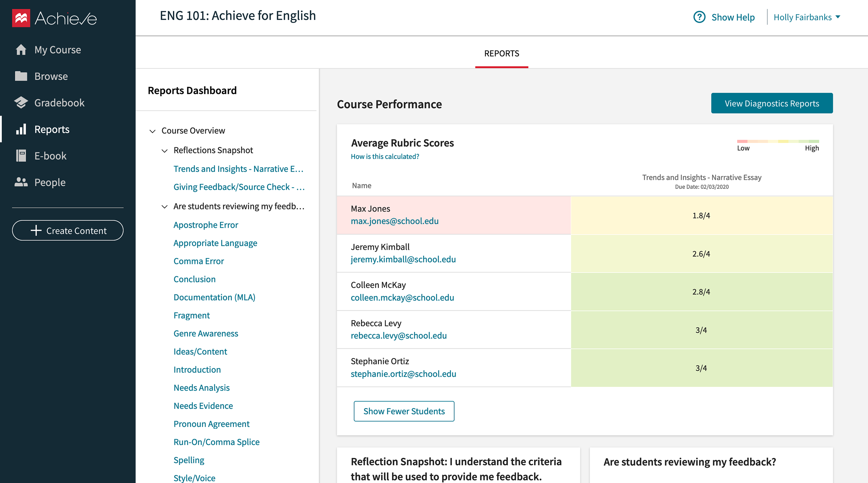868x483 pixels.
Task: Click the Gradebook graduation cap icon
Action: click(21, 102)
